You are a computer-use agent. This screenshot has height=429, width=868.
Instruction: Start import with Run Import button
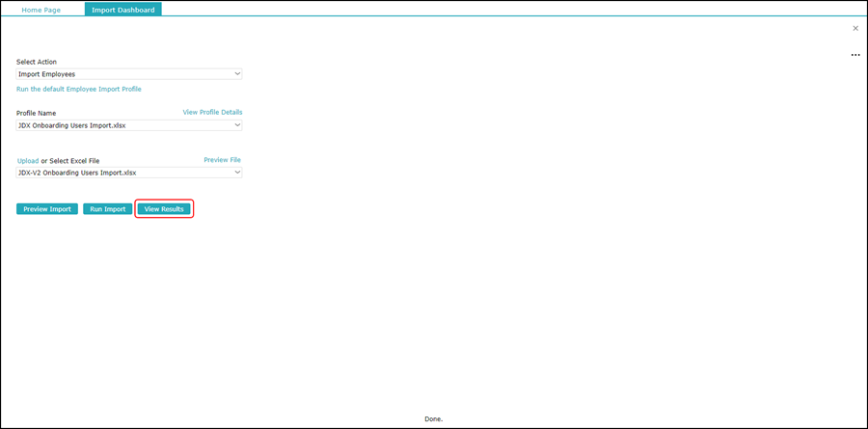coord(107,209)
